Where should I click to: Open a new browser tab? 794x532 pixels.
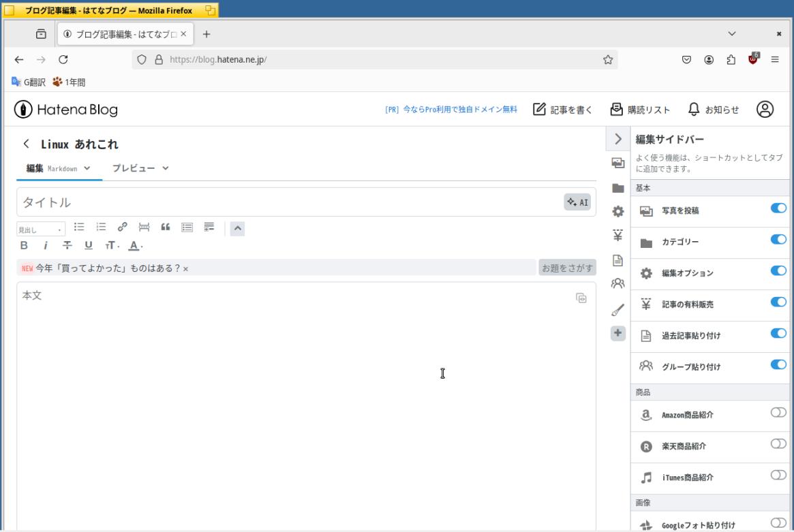[x=206, y=34]
